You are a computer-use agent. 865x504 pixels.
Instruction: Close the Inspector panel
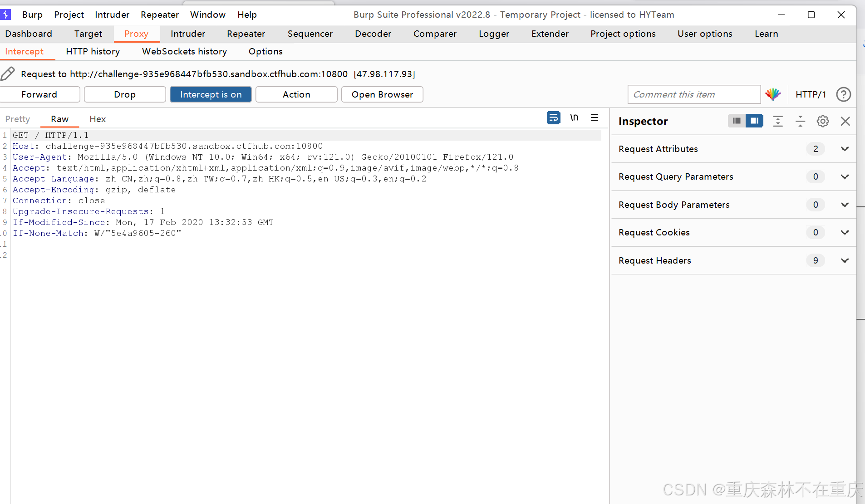[x=845, y=121]
